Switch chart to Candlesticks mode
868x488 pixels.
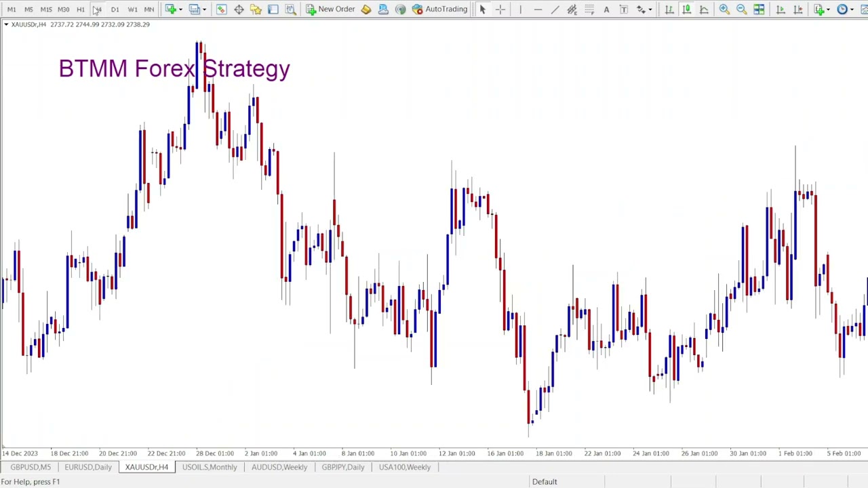(686, 9)
